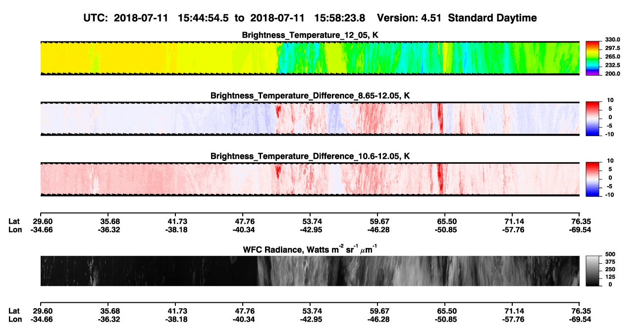The image size is (644, 330).
Task: Click the Version: 4.51 text
Action: click(x=410, y=18)
